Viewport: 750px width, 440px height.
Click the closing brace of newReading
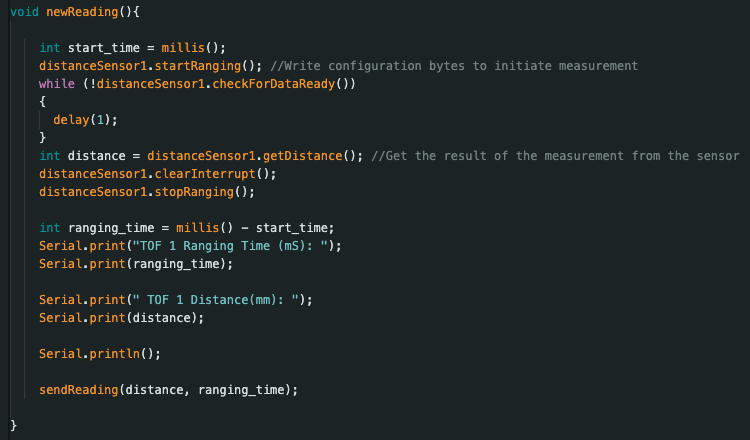[13, 425]
